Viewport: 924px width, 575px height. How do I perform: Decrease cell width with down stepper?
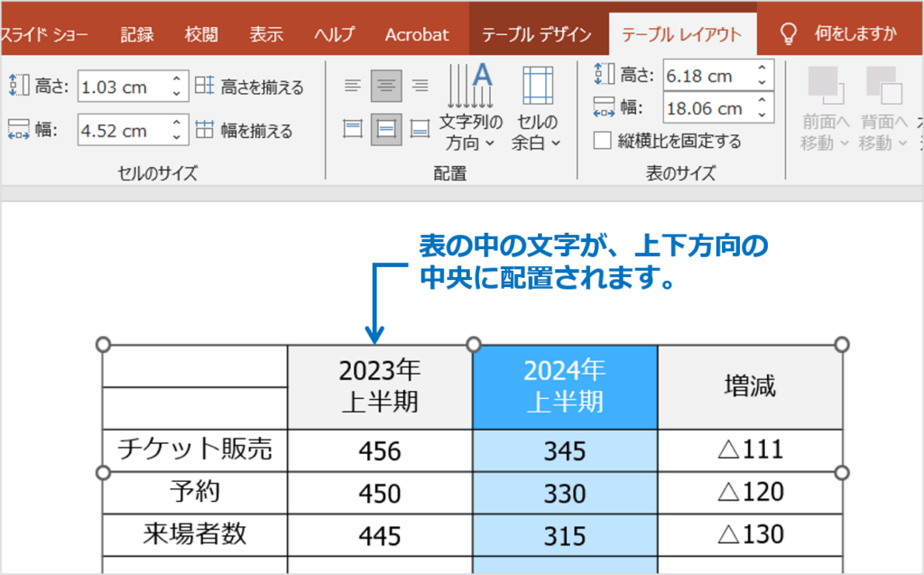coord(177,137)
